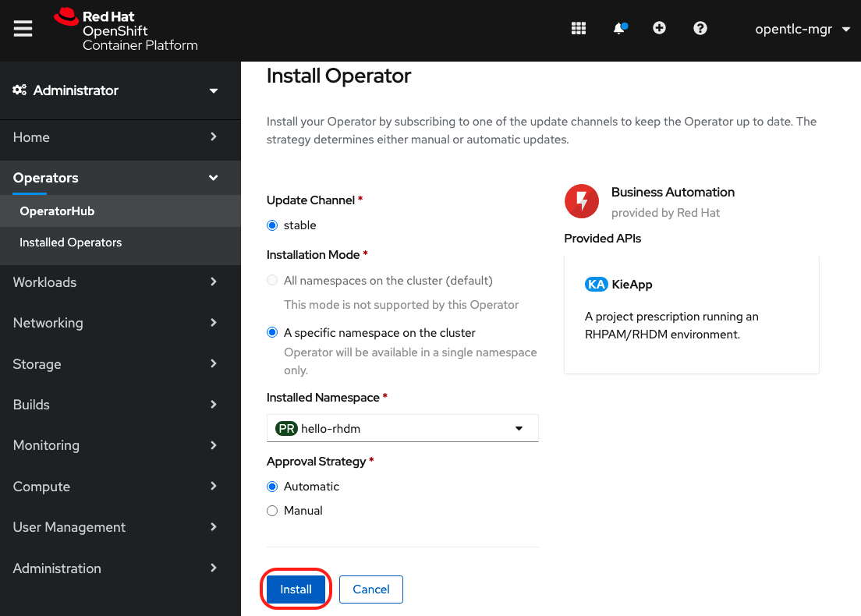Go to Installed Operators
This screenshot has width=861, height=616.
pyautogui.click(x=71, y=243)
